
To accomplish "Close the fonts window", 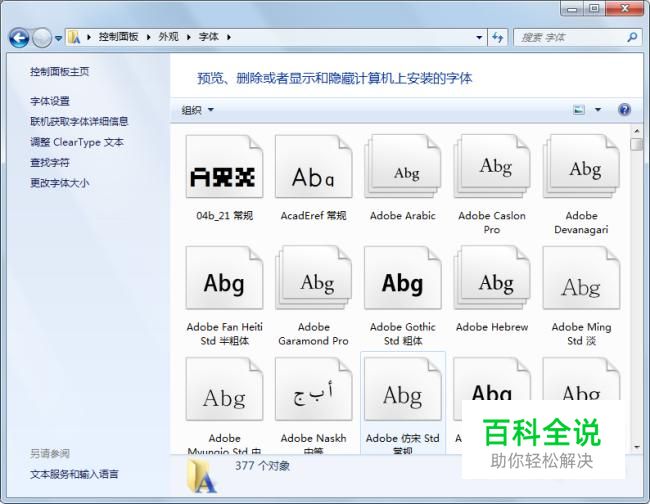I will click(624, 9).
